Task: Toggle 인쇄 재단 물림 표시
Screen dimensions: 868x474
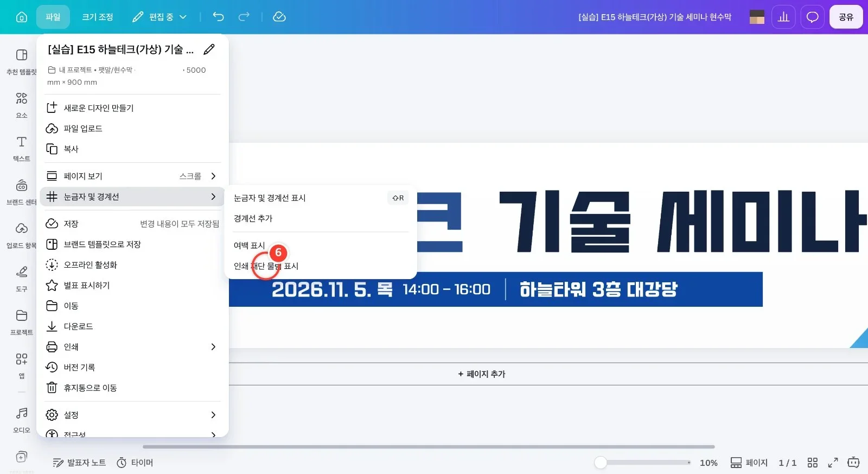Action: (321, 266)
